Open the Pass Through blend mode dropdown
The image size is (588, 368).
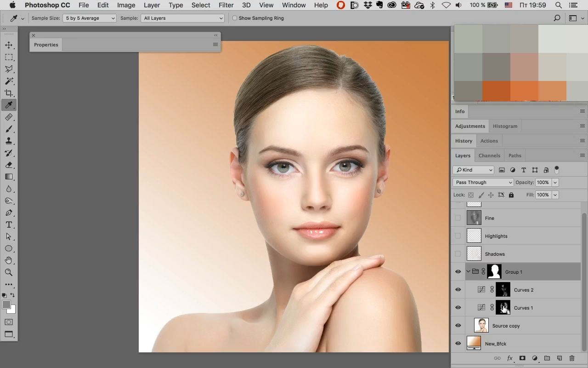pos(483,182)
